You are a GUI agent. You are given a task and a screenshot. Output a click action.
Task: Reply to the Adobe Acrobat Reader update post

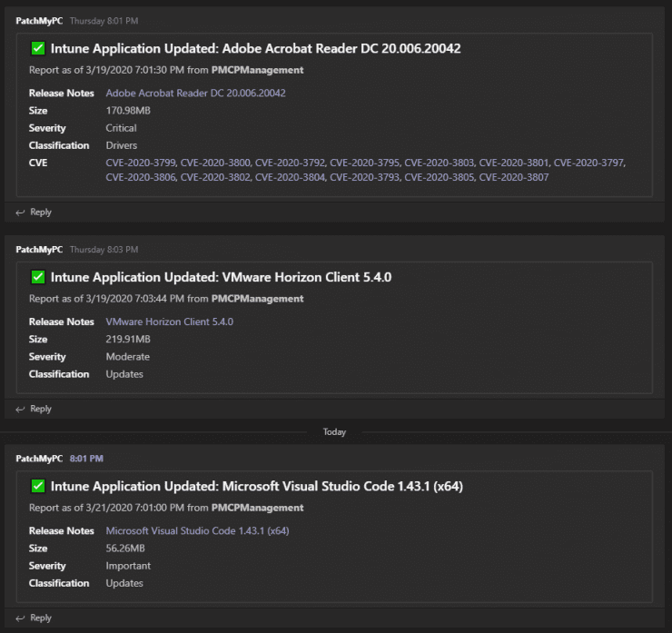[x=34, y=213]
